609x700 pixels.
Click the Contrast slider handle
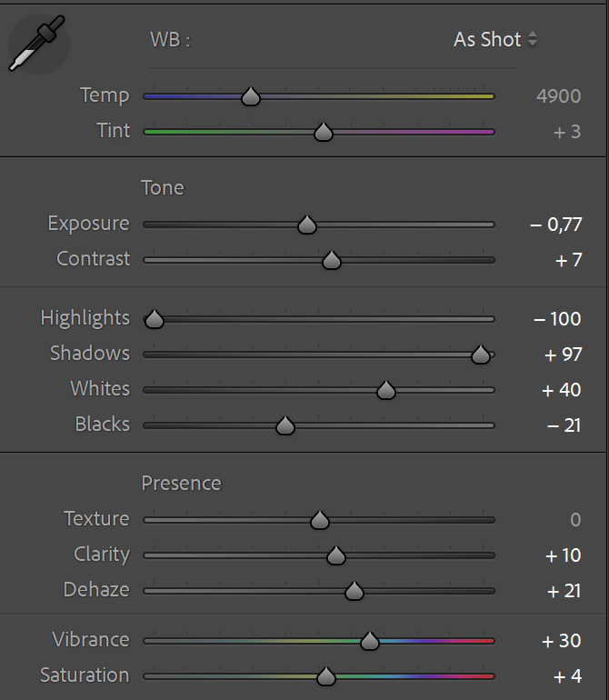pyautogui.click(x=332, y=261)
